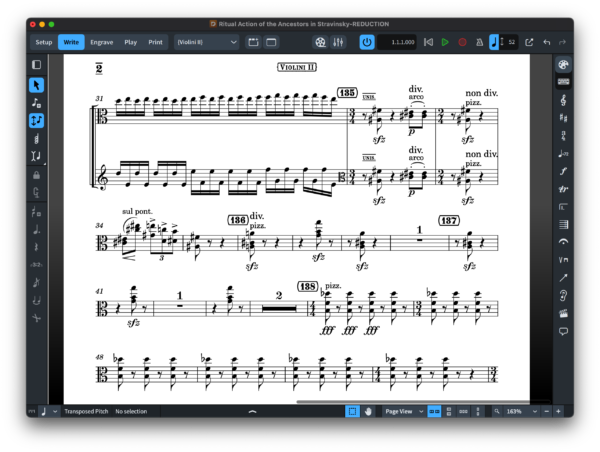Screen dimensions: 600x452
Task: Switch to Print mode
Action: pos(155,42)
